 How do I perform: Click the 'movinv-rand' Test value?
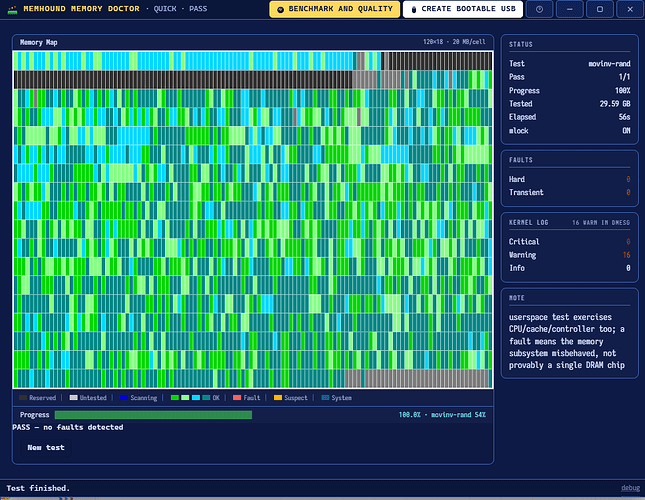[x=609, y=64]
